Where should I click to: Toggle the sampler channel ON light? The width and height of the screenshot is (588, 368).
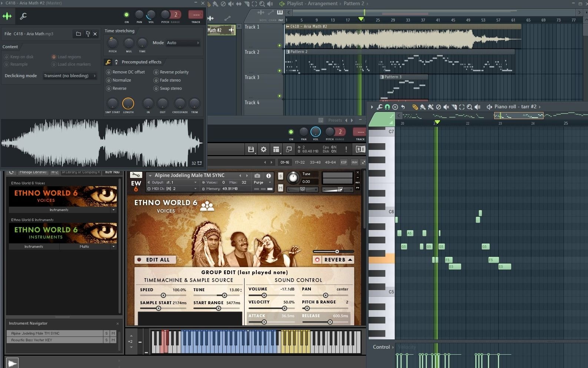[126, 15]
